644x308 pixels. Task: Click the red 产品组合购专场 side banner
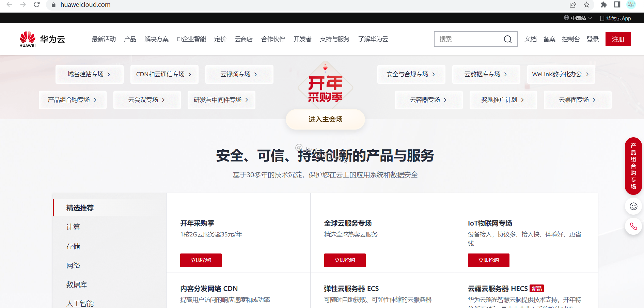pyautogui.click(x=633, y=166)
